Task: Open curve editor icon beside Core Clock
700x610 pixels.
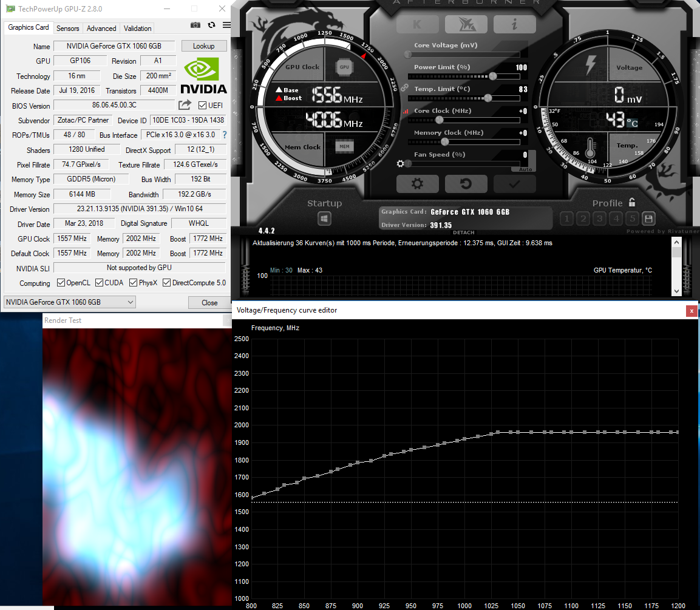Action: click(x=406, y=112)
